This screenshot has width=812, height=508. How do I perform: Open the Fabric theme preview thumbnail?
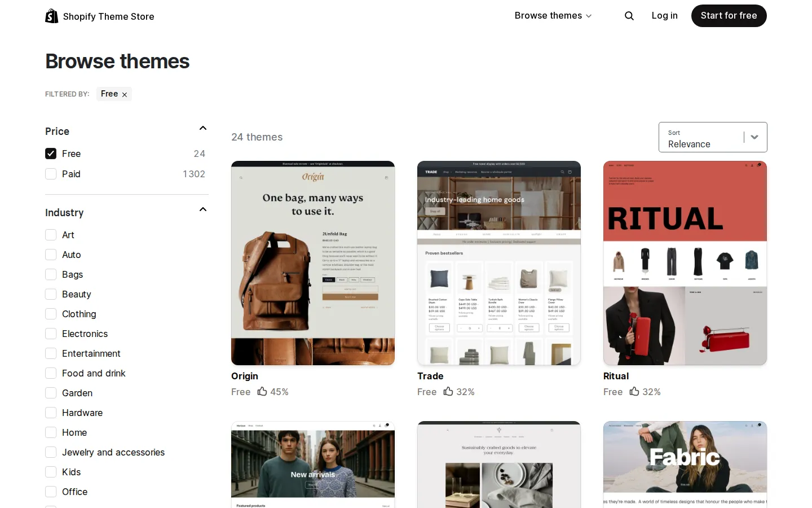(685, 465)
